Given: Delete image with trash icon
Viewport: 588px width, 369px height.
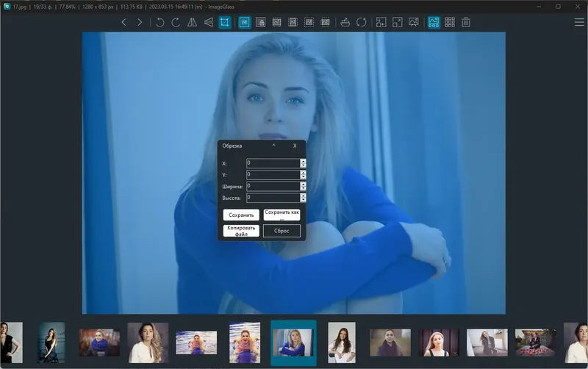Looking at the screenshot, I should [x=466, y=22].
